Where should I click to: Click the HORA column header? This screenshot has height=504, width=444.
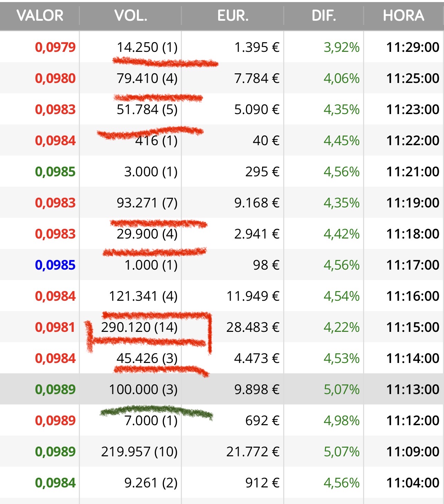pos(404,16)
